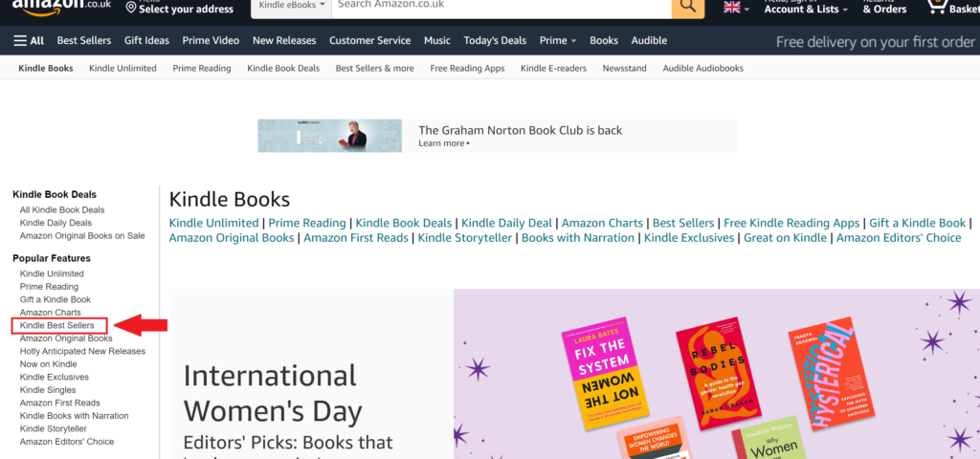Click Gift a Kindle Book link under heading
Viewport: 980px width, 459px height.
918,223
